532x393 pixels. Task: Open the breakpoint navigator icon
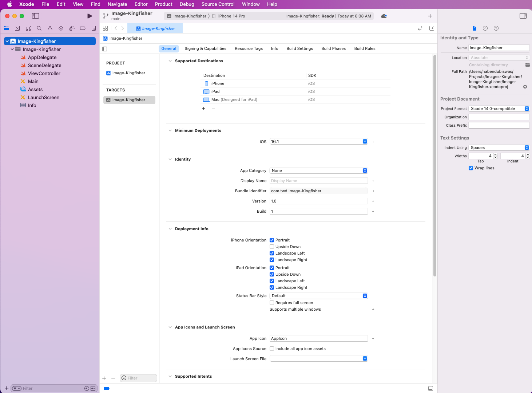pyautogui.click(x=83, y=28)
